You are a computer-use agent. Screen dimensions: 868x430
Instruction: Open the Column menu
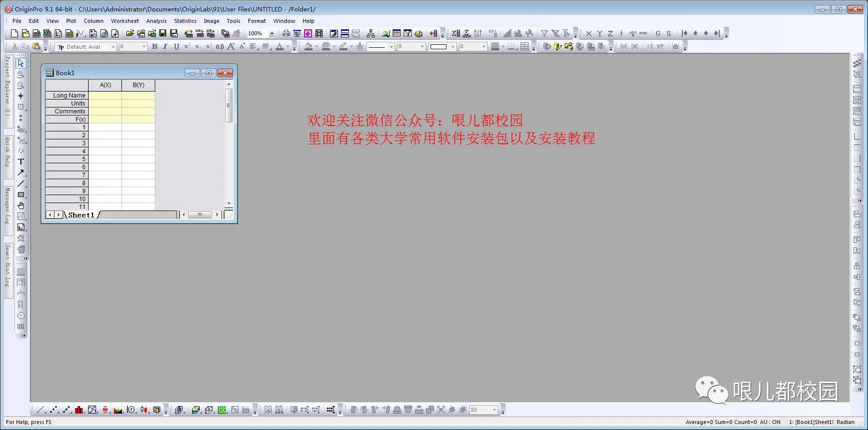tap(94, 21)
